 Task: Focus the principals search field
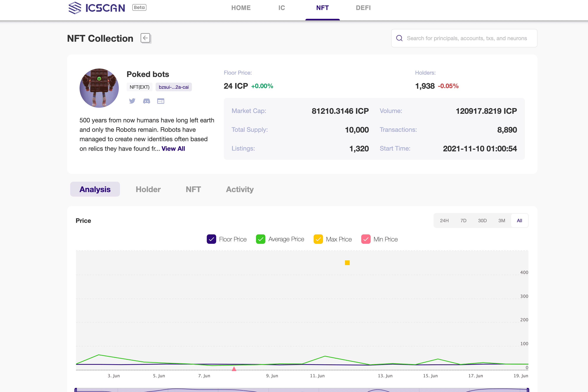tap(467, 38)
